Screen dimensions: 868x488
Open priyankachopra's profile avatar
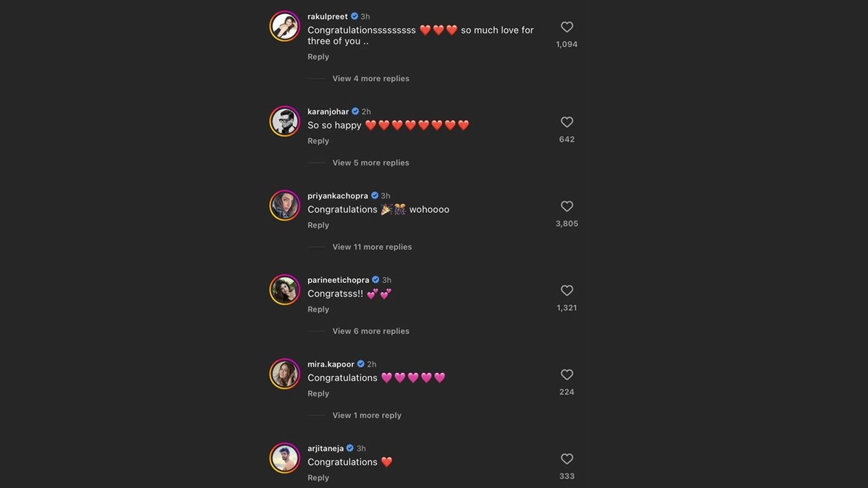click(x=285, y=206)
